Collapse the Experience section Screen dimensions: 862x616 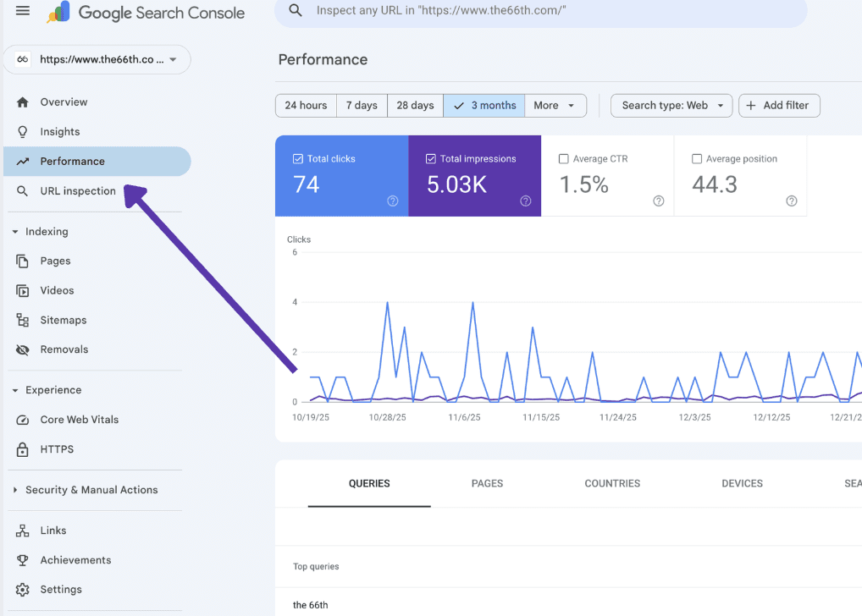(x=15, y=390)
